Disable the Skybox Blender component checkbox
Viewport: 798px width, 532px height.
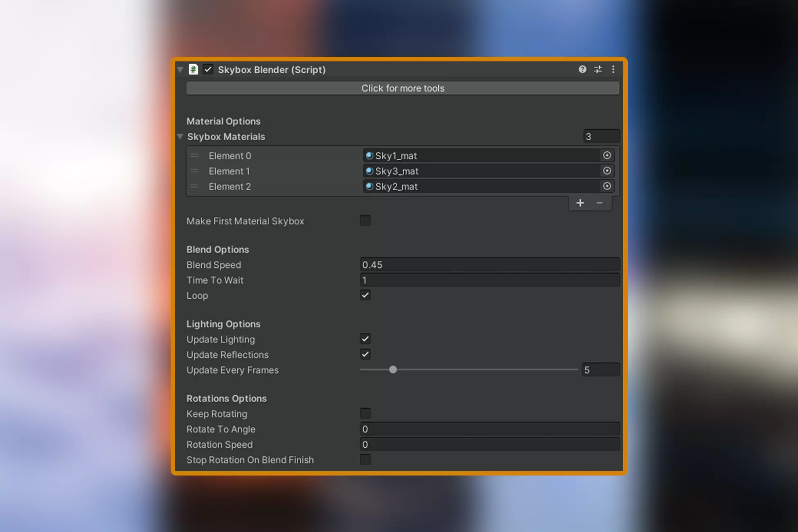point(208,70)
